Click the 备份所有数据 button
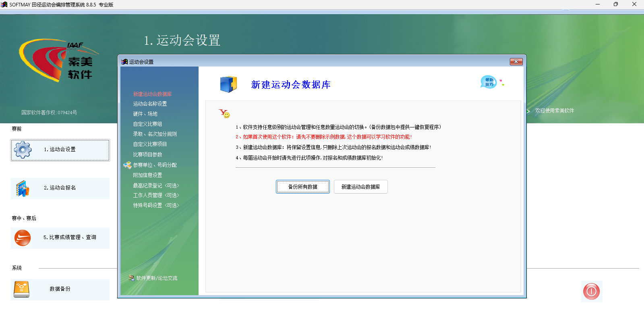The image size is (644, 323). [x=303, y=187]
